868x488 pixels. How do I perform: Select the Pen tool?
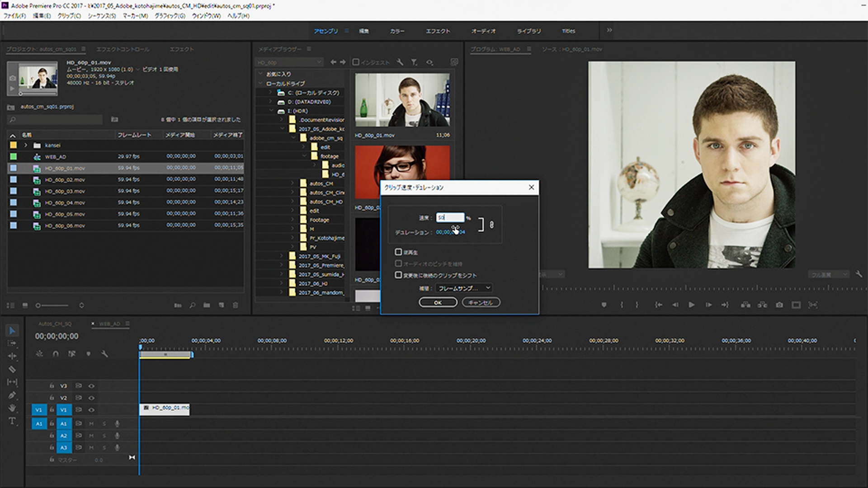12,395
